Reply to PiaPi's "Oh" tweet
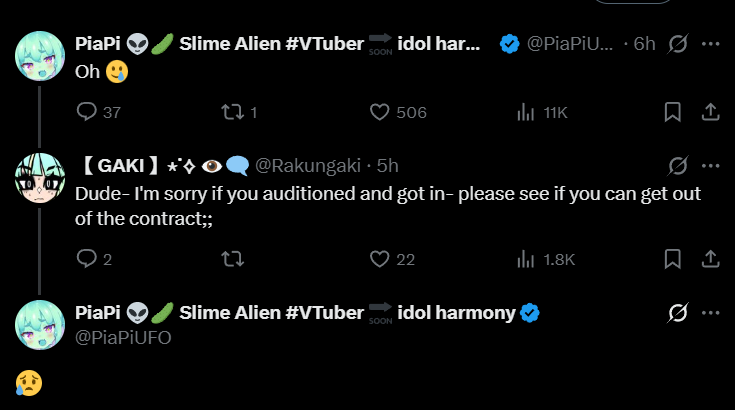This screenshot has width=735, height=410. [x=87, y=112]
